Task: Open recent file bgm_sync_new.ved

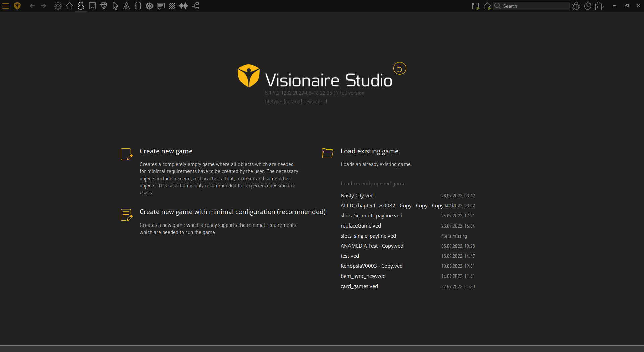Action: tap(363, 276)
